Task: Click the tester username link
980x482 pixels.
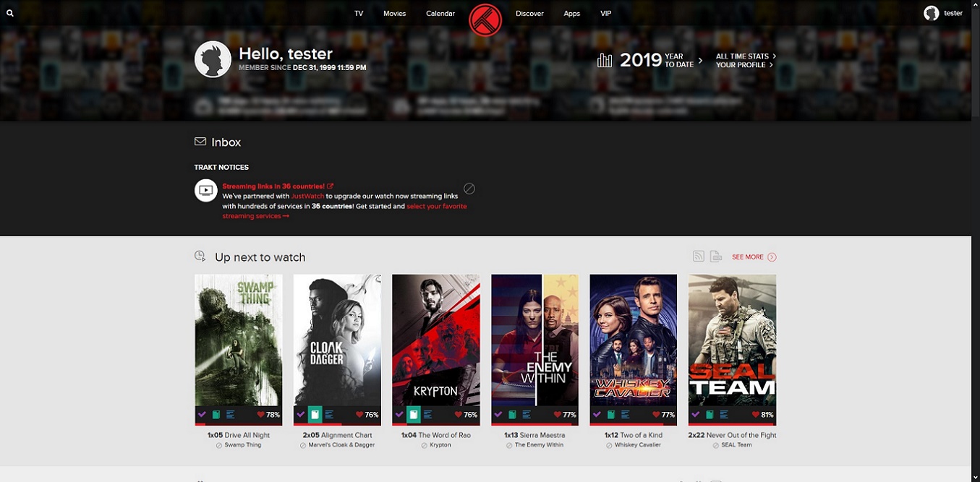Action: click(x=953, y=14)
